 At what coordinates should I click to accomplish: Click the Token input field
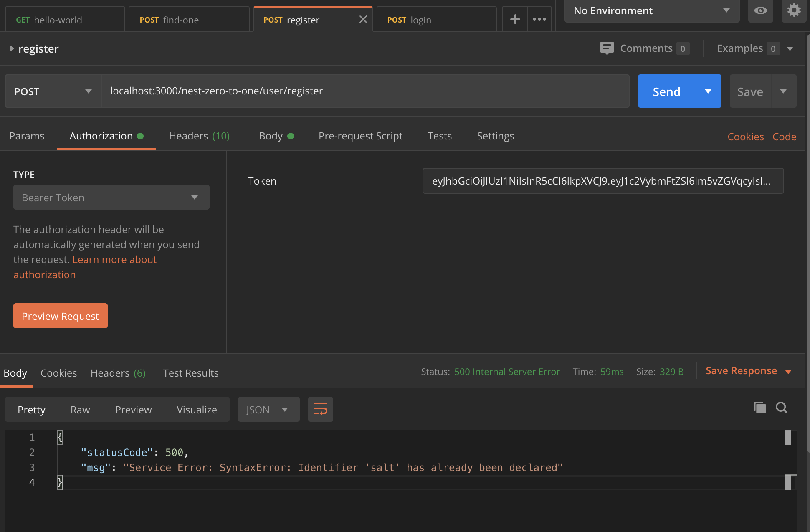click(602, 181)
